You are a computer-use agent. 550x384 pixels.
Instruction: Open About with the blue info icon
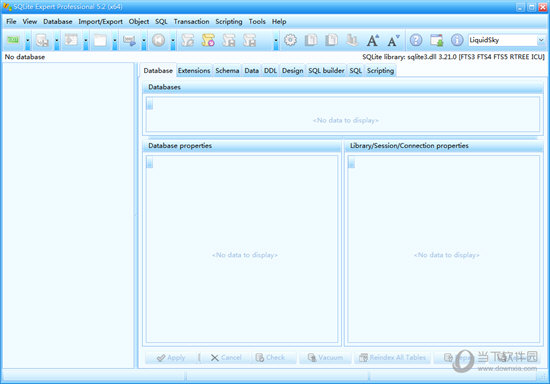pos(457,40)
